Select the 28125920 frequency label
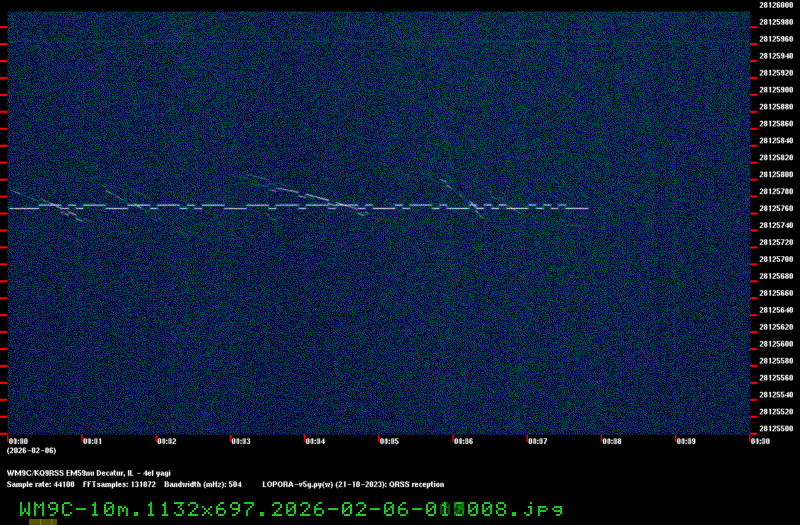 (x=776, y=73)
